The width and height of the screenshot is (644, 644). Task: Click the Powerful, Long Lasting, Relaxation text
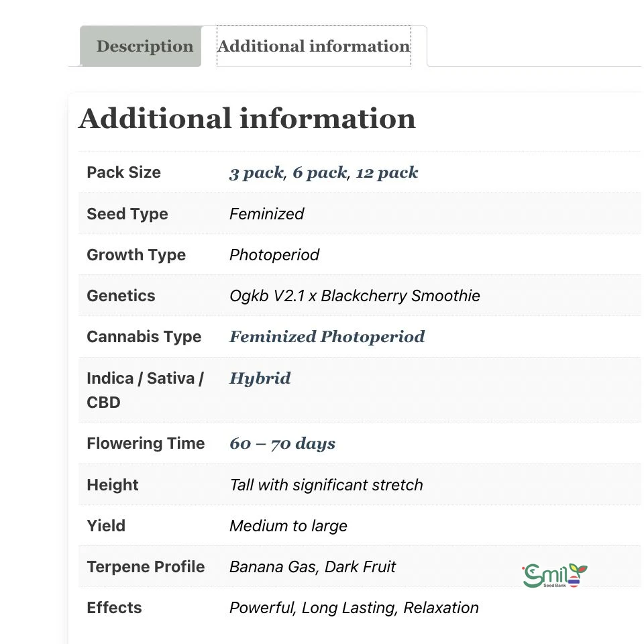354,608
